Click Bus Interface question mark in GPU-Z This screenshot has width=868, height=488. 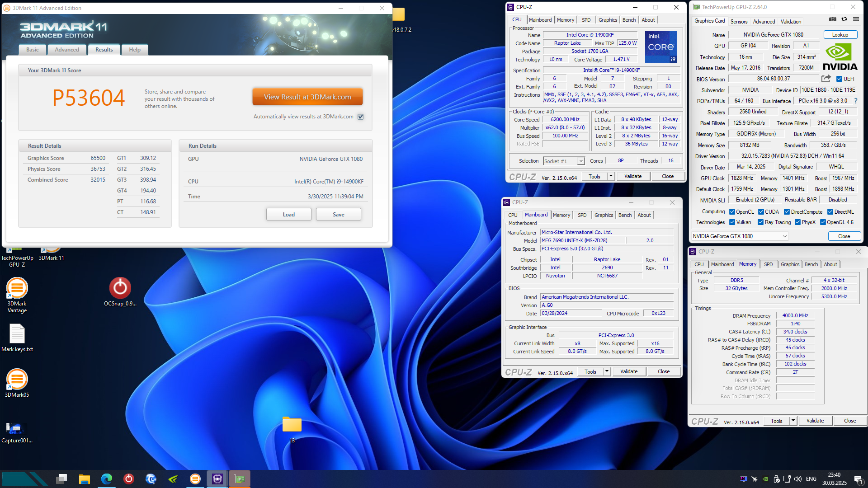(x=855, y=101)
